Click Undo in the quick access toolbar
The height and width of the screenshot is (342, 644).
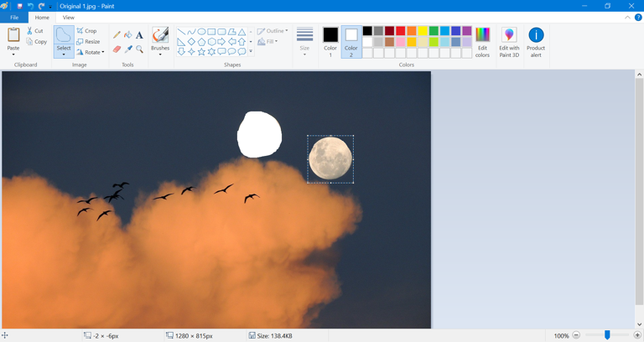pos(30,6)
